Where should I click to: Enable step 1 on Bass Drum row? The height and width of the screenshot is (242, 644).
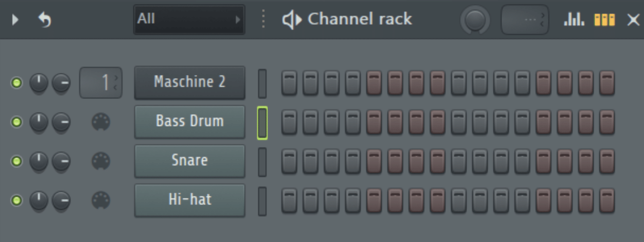tap(289, 122)
